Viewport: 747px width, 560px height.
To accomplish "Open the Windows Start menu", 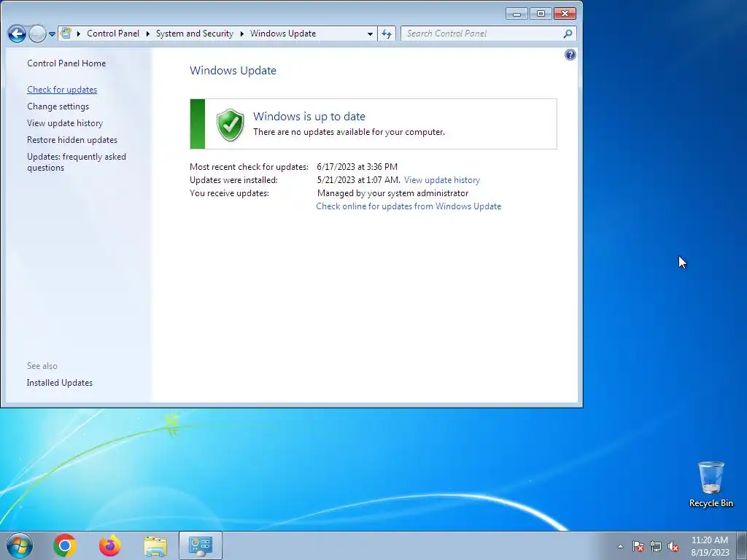I will (x=20, y=545).
